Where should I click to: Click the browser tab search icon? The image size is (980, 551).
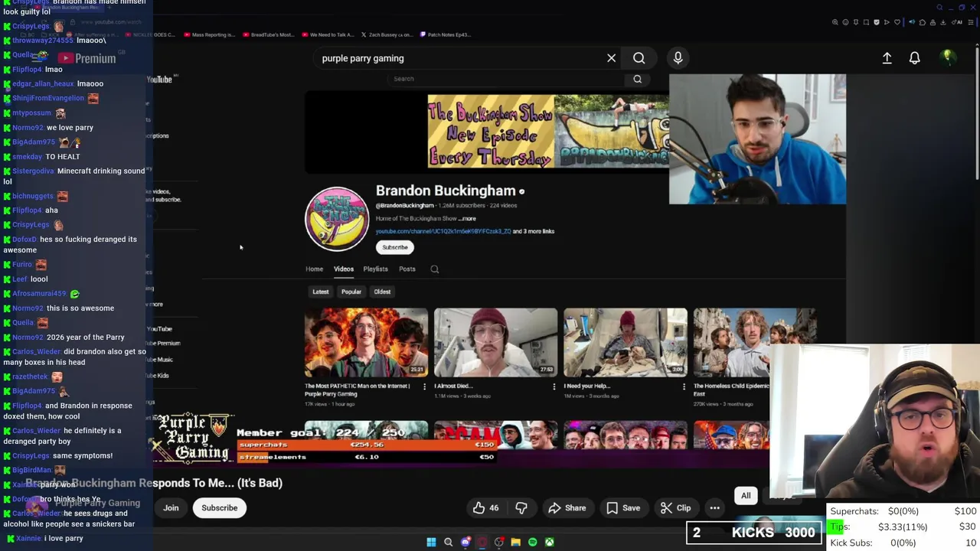pyautogui.click(x=939, y=8)
